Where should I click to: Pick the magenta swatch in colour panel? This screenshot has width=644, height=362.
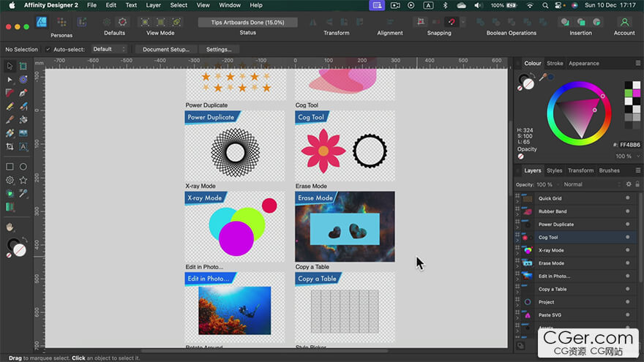[x=637, y=93]
